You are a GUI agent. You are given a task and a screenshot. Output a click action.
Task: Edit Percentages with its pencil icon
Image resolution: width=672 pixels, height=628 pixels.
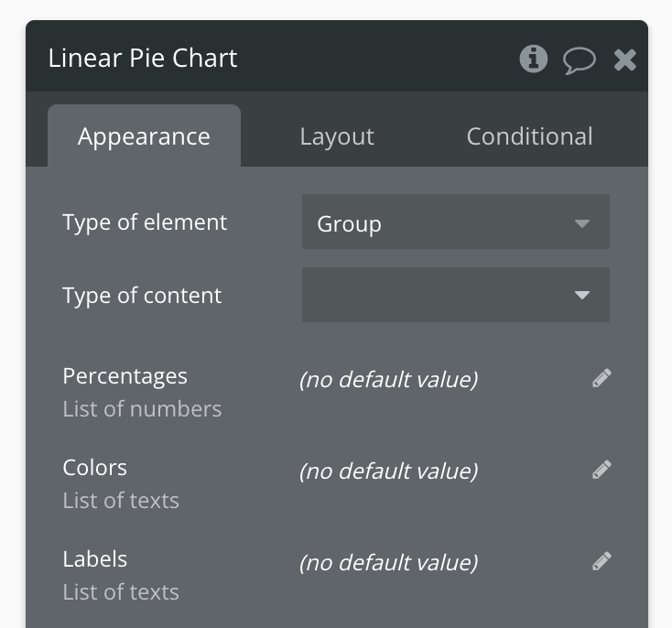602,378
